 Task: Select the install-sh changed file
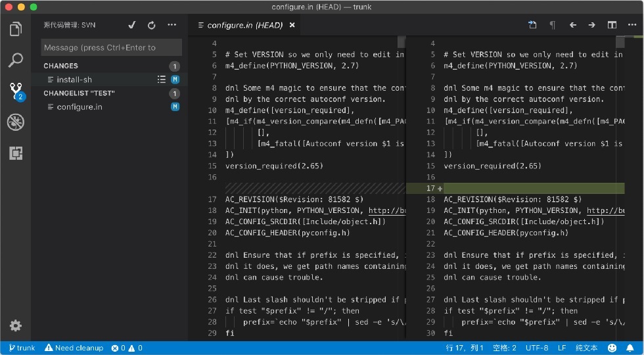coord(74,80)
